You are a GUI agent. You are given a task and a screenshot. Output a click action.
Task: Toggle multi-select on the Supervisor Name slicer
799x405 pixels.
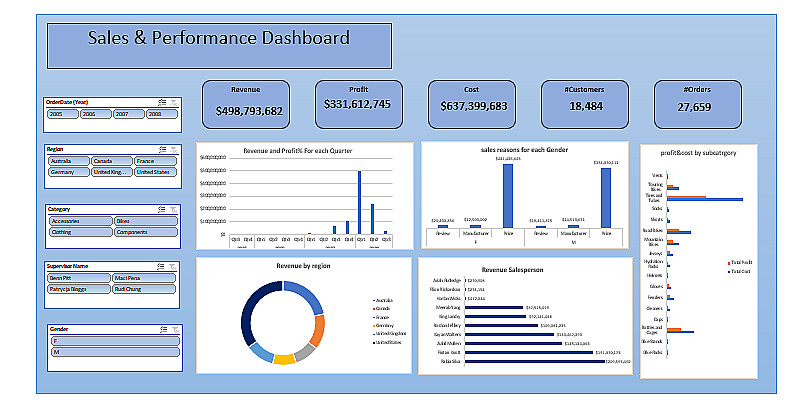click(x=161, y=266)
